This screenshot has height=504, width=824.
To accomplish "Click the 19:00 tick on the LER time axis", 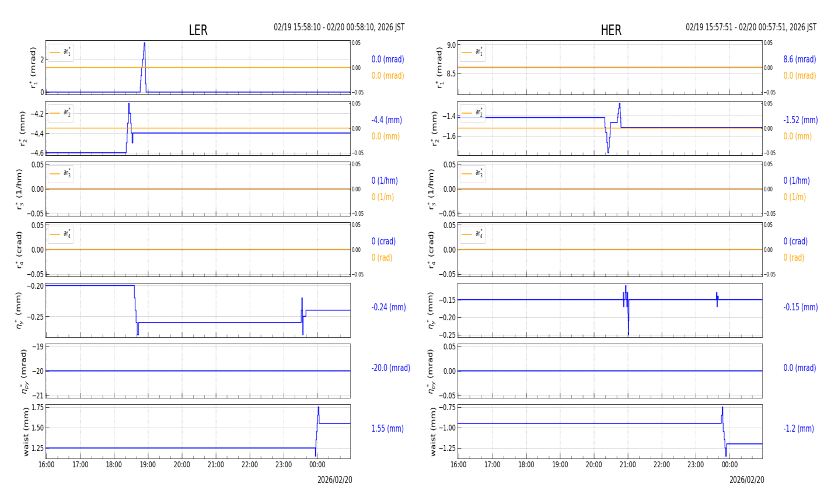I will 148,465.
